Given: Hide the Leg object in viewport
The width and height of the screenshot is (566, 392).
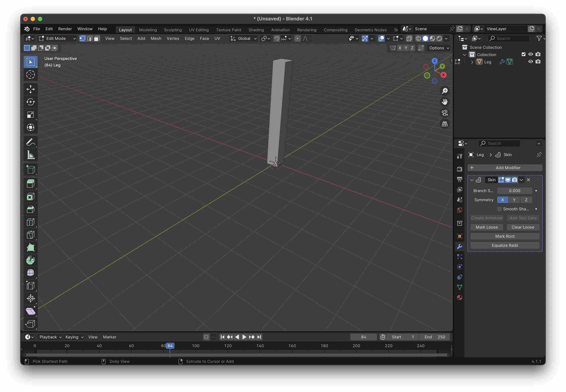Looking at the screenshot, I should point(531,62).
